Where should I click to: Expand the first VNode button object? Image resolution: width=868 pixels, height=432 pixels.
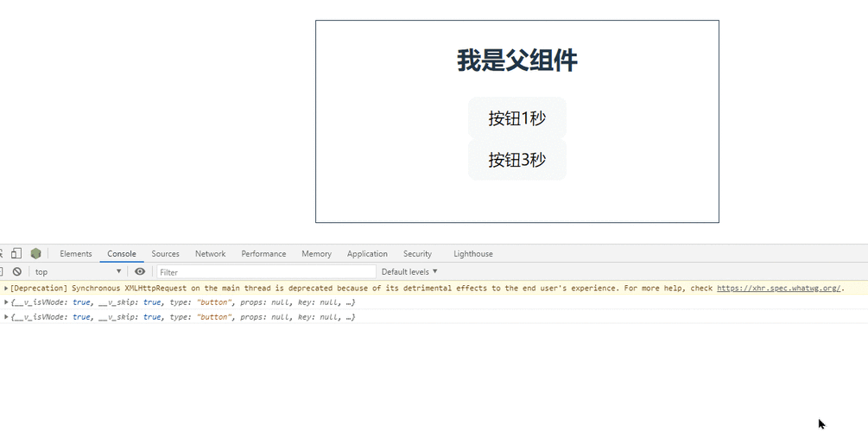[x=6, y=302]
